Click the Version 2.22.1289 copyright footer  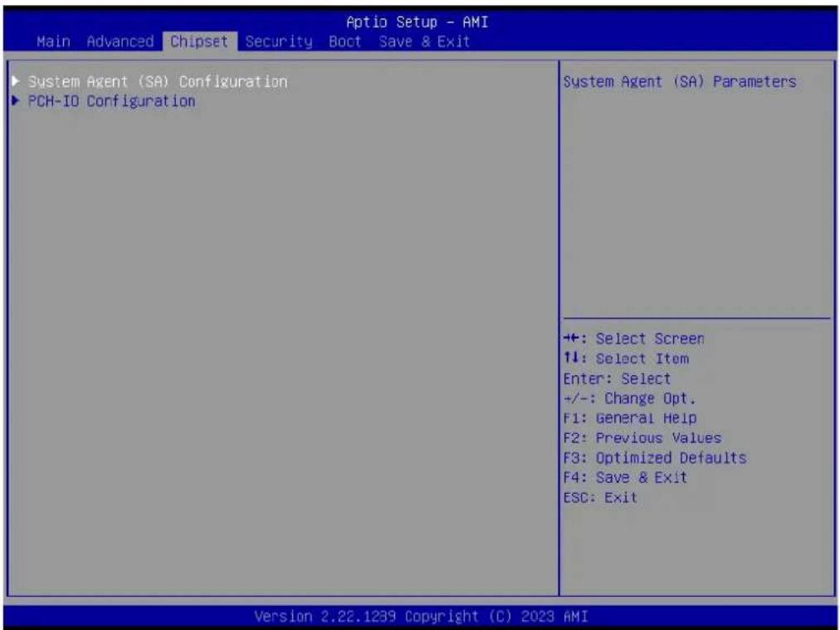coord(421,616)
